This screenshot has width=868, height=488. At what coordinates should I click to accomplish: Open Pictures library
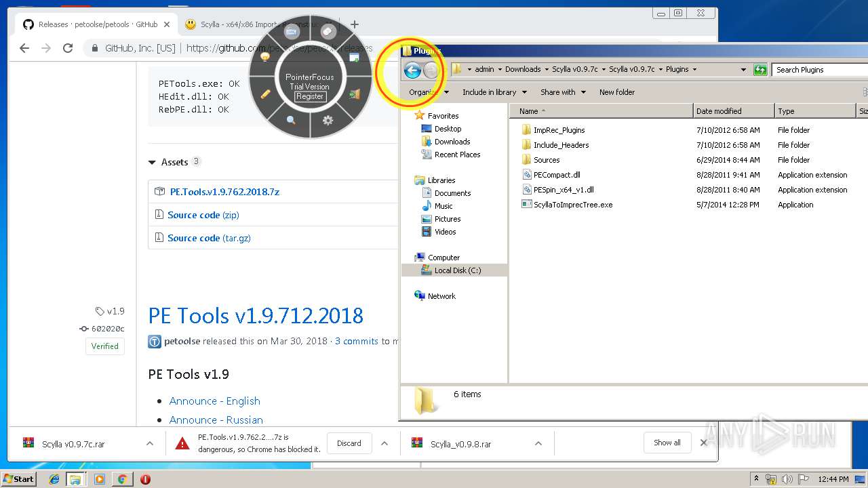click(x=448, y=219)
